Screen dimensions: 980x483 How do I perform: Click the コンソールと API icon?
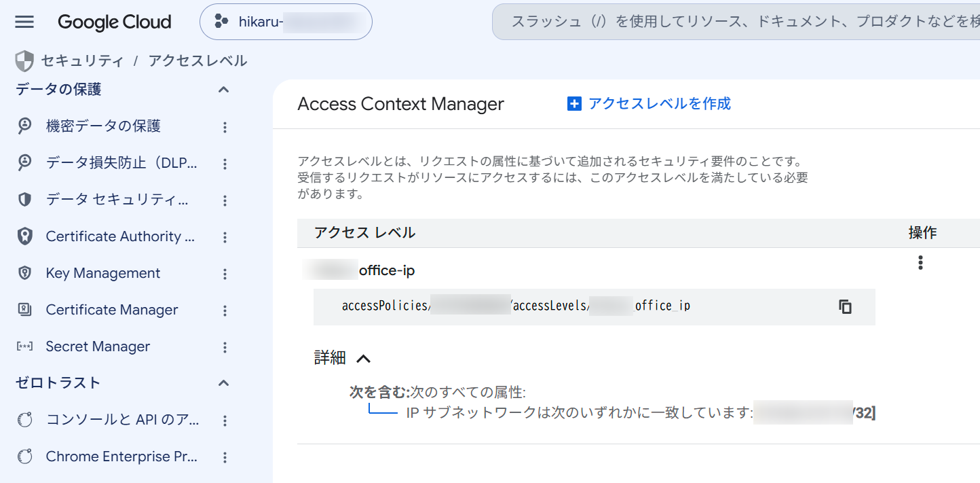point(24,420)
